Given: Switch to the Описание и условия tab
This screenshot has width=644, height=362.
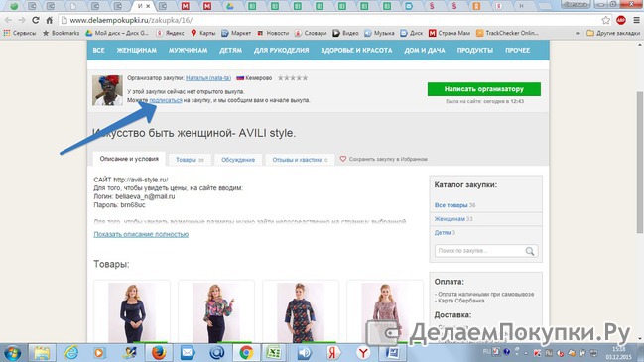Looking at the screenshot, I should click(x=129, y=159).
